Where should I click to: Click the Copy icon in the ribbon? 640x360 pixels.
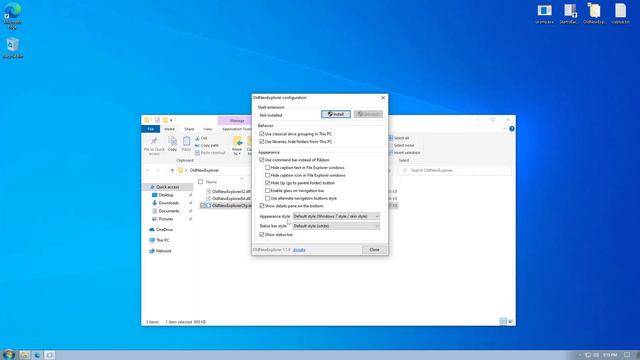(172, 144)
